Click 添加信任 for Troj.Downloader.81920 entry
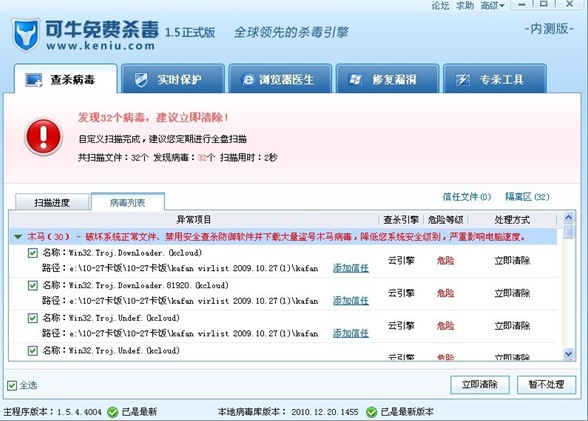 351,301
